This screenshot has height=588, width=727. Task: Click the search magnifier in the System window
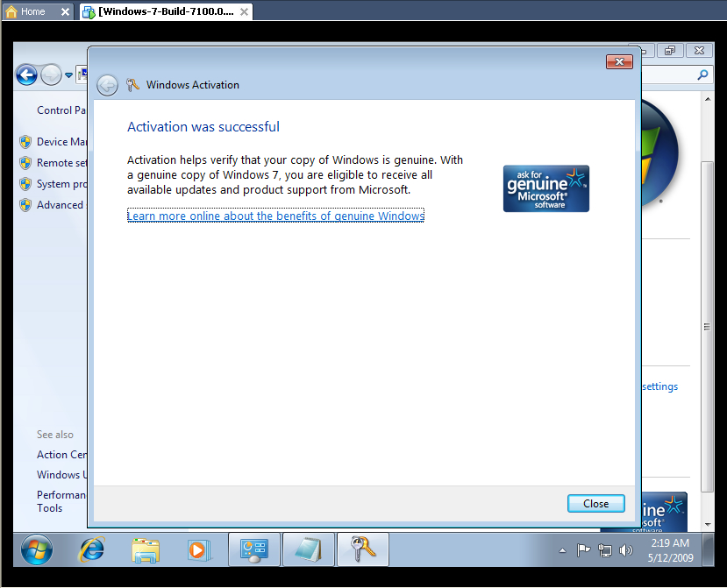point(702,74)
